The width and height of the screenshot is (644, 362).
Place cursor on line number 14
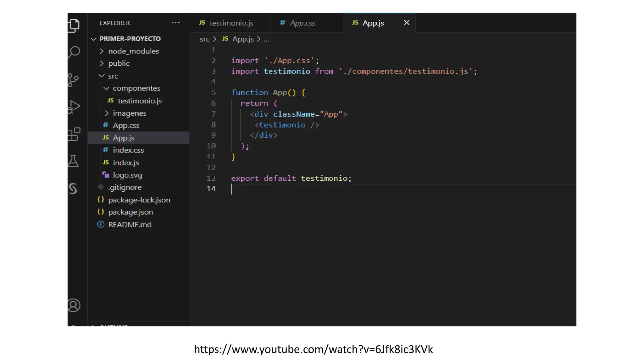tap(211, 189)
